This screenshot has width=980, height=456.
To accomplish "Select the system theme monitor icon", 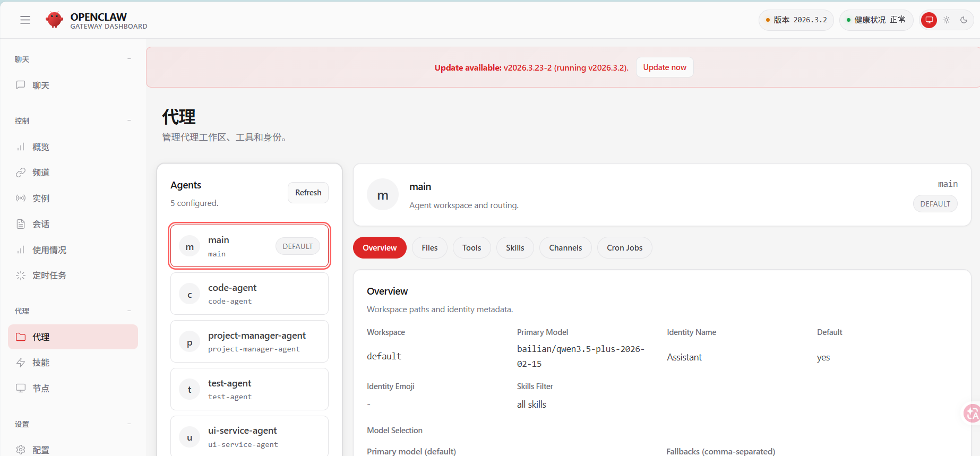I will click(929, 20).
